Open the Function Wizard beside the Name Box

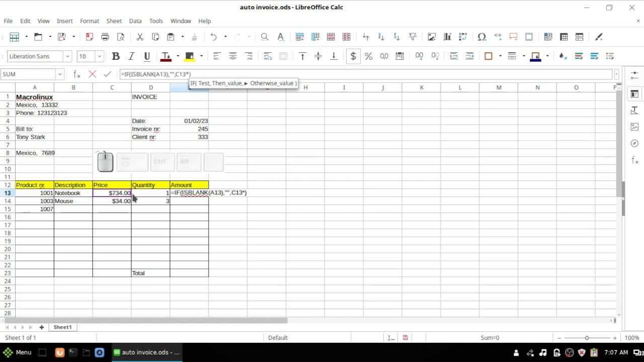pyautogui.click(x=77, y=74)
